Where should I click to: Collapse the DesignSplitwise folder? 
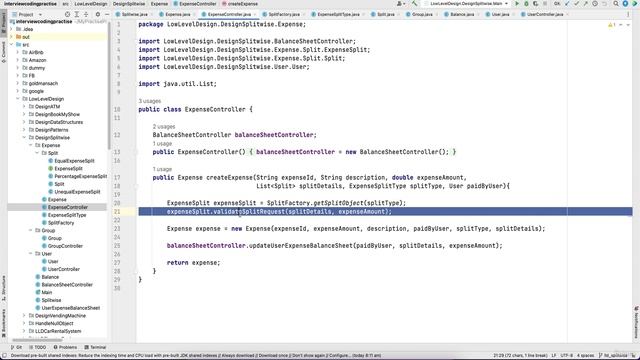tap(24, 138)
